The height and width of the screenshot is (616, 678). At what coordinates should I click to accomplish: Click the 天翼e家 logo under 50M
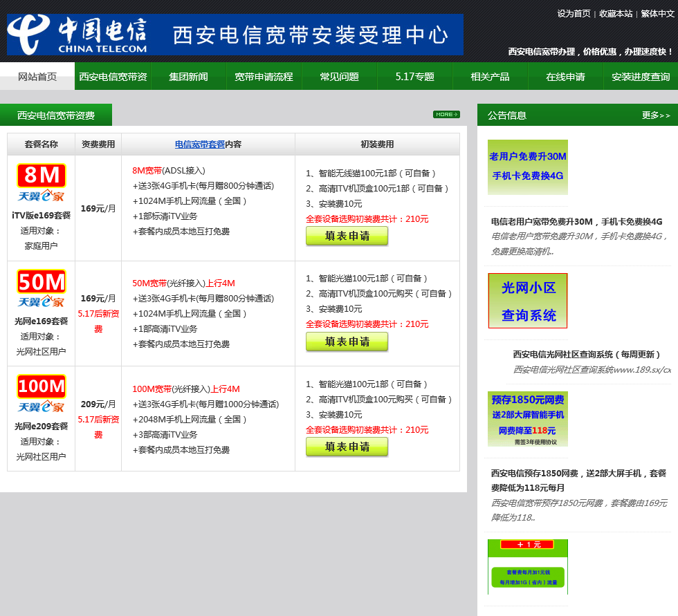41,301
